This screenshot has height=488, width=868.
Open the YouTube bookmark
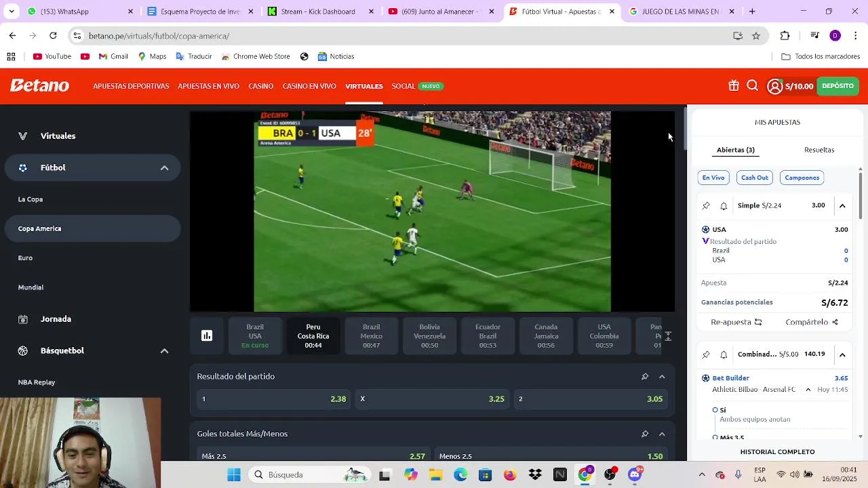(52, 56)
